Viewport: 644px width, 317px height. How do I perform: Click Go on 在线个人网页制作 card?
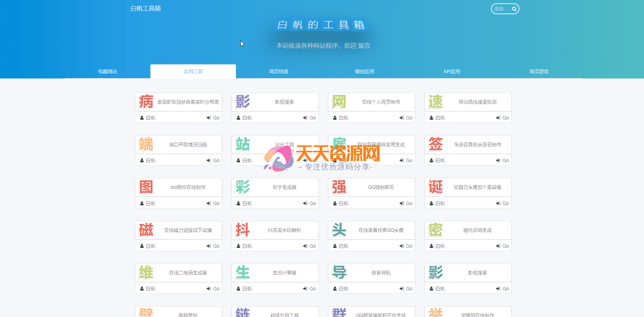tap(406, 118)
